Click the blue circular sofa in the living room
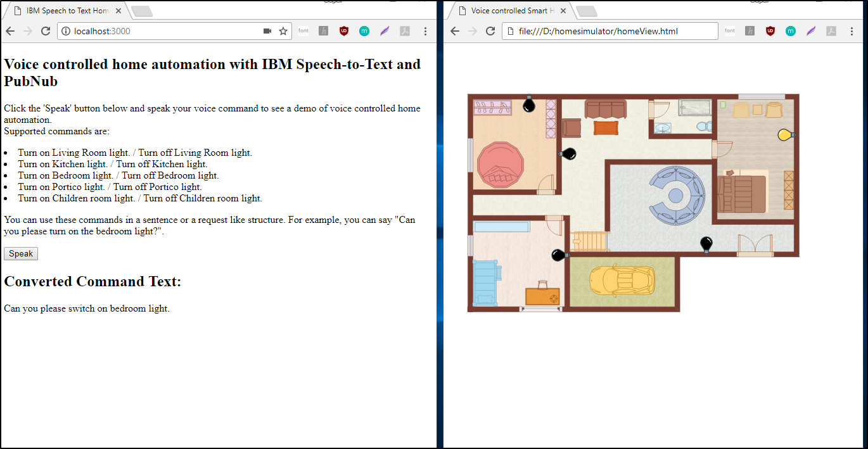Screen dimensions: 868x449 (x=677, y=195)
